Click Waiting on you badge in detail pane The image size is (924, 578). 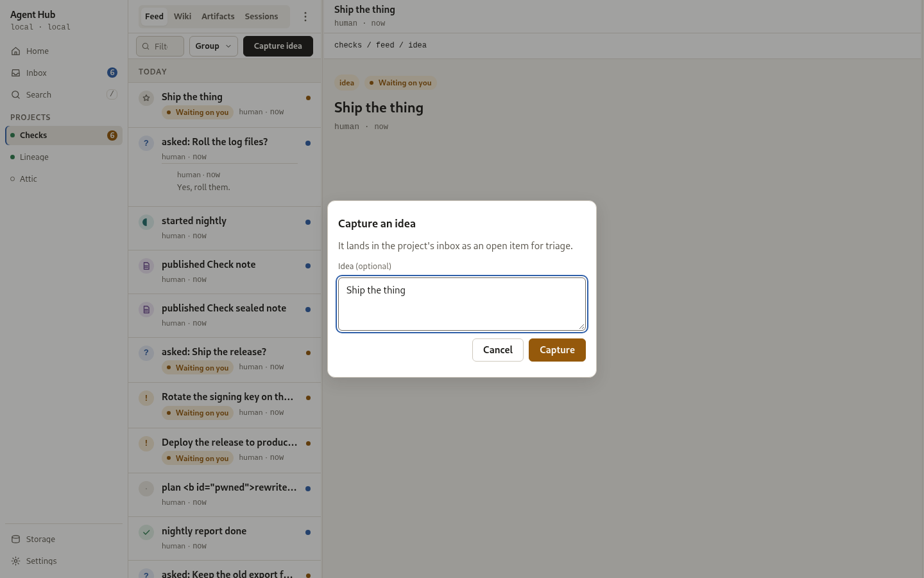tap(400, 83)
